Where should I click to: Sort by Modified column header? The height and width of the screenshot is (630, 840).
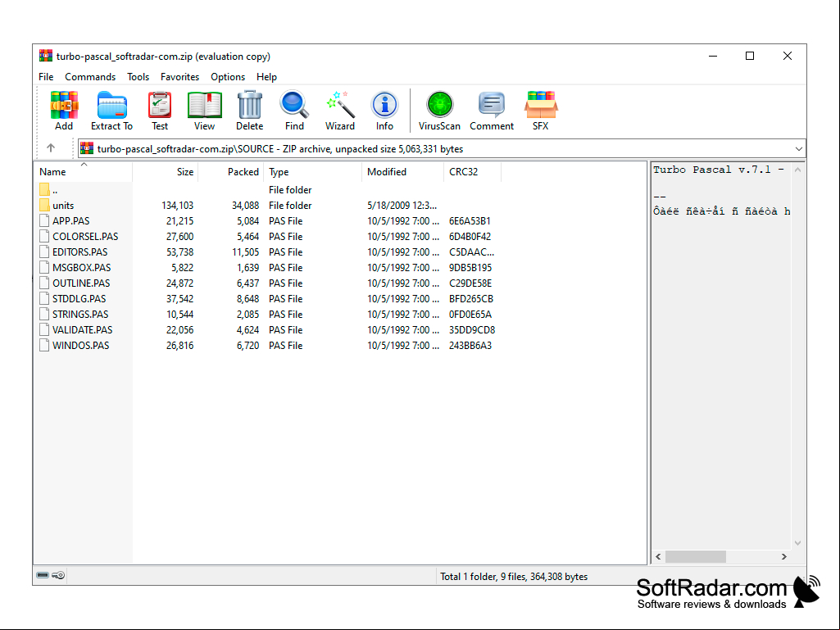pyautogui.click(x=402, y=171)
